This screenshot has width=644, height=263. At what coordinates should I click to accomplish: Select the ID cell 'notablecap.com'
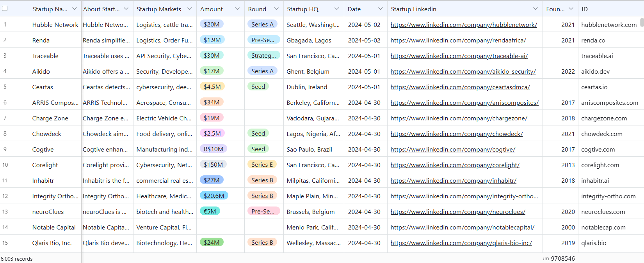[x=603, y=227]
